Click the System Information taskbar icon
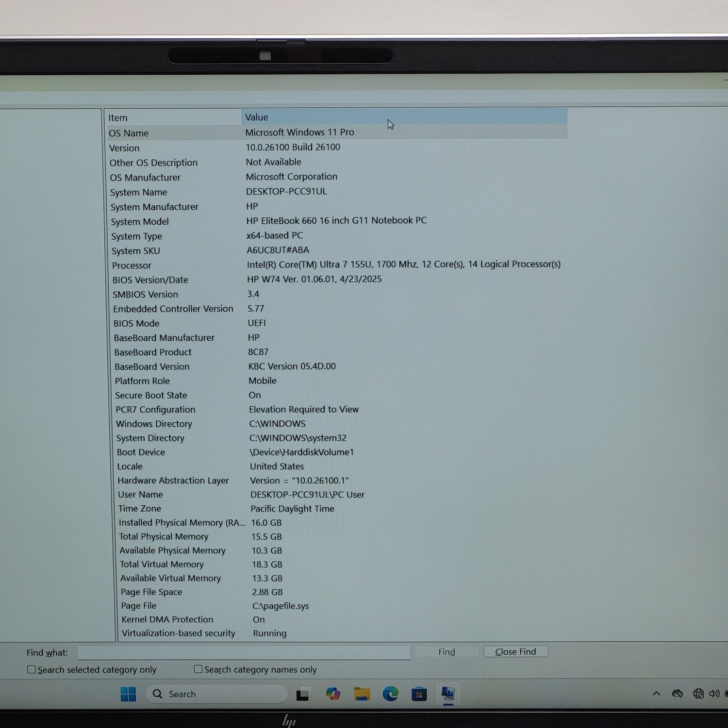 447,694
